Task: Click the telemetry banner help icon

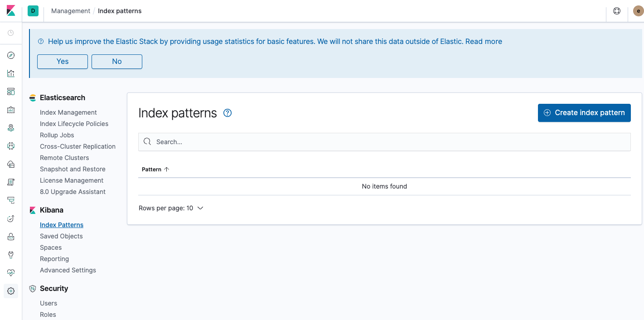Action: tap(40, 41)
